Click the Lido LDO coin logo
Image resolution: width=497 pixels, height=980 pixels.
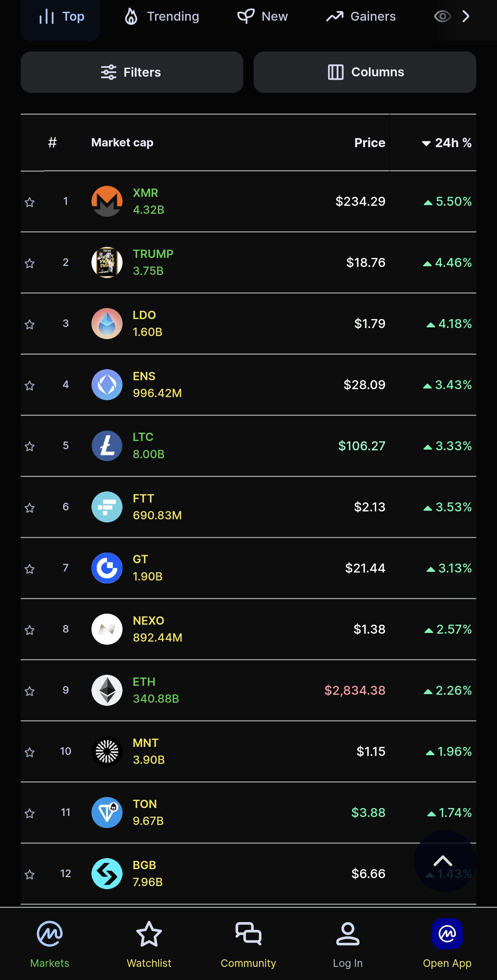tap(107, 323)
